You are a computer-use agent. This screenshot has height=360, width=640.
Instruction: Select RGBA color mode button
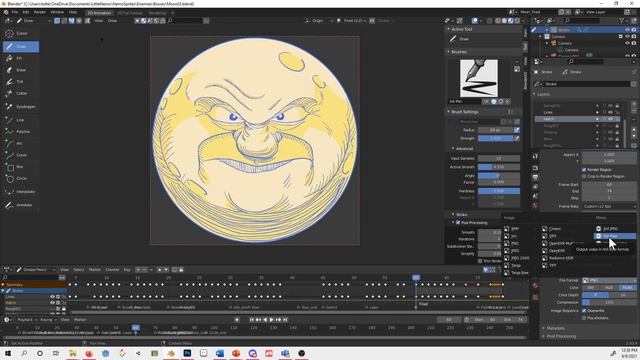[627, 288]
